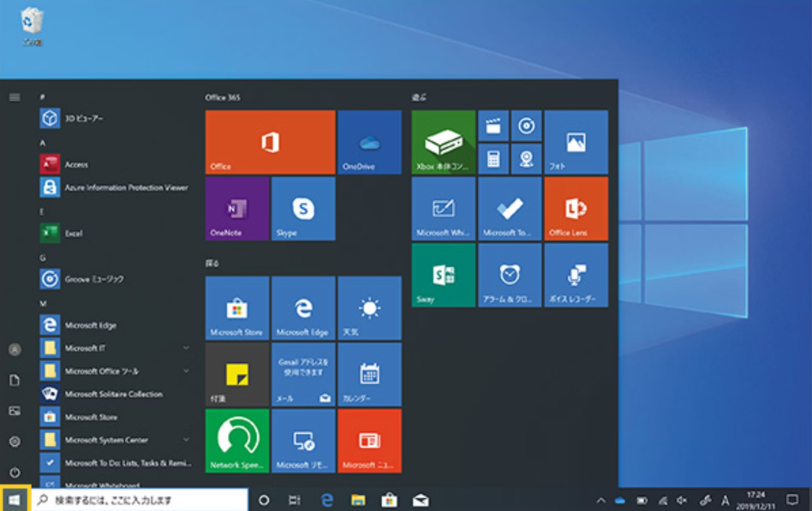The width and height of the screenshot is (812, 511).
Task: Open Mail from the taskbar
Action: pos(421,500)
